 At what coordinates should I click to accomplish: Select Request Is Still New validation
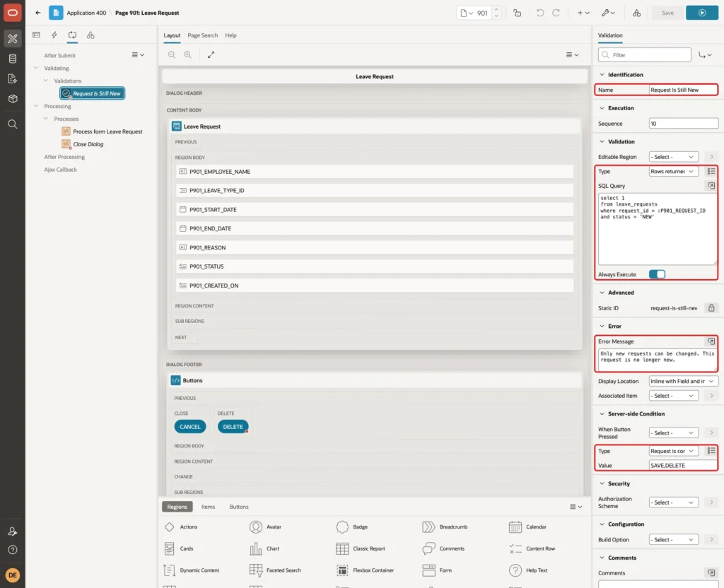tap(93, 93)
